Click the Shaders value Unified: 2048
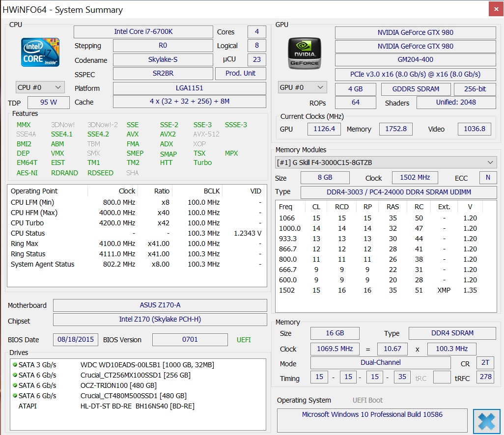The height and width of the screenshot is (435, 504). 456,103
